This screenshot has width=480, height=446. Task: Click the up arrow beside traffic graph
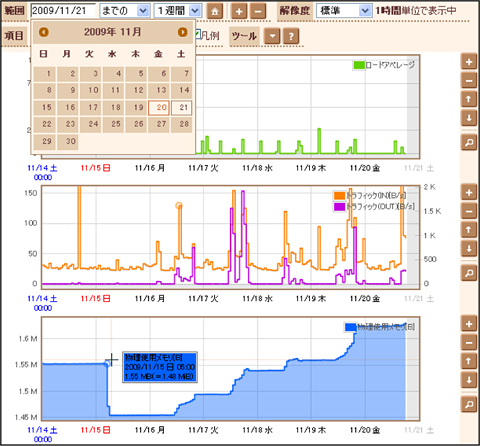[469, 230]
